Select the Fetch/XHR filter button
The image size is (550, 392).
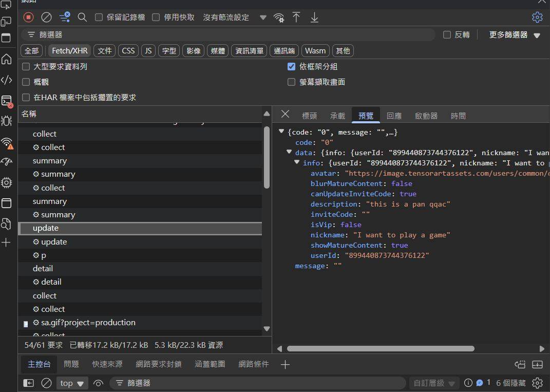tap(70, 51)
